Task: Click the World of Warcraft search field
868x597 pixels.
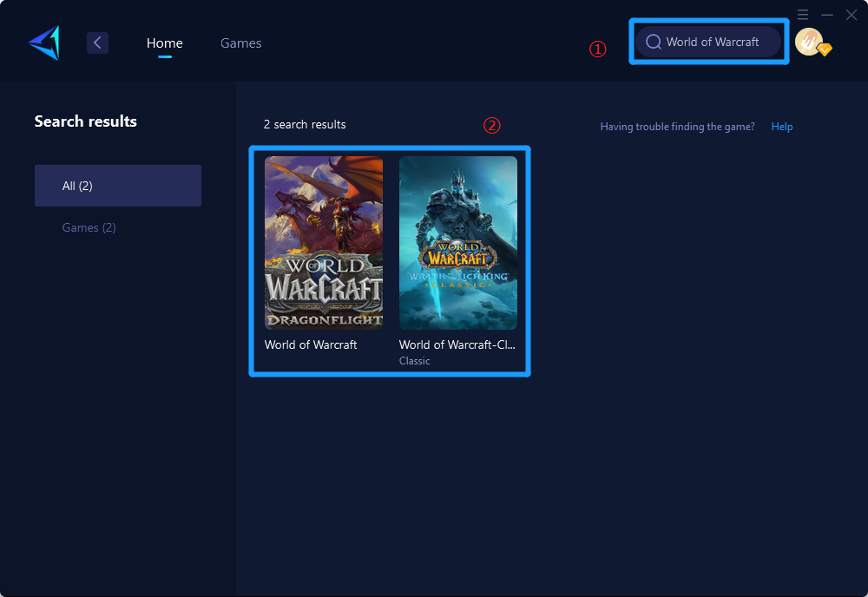Action: [708, 42]
